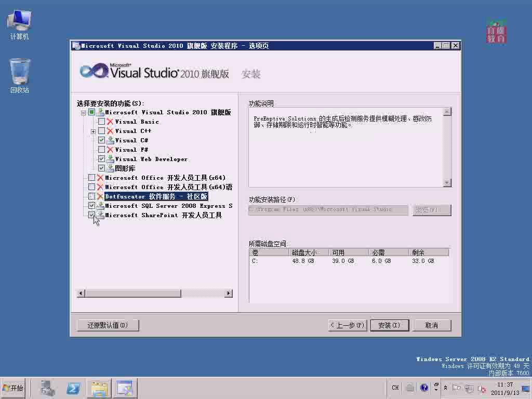Uncheck the 图形库 checkbox

coord(101,168)
